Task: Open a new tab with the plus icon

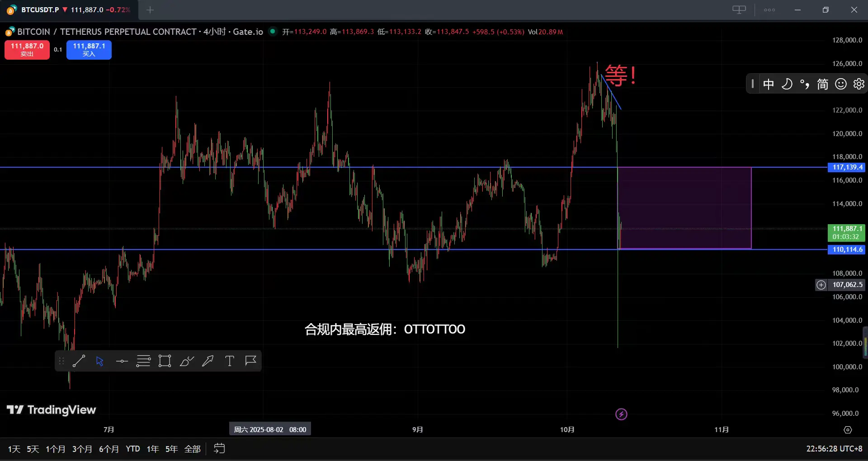Action: click(x=150, y=9)
